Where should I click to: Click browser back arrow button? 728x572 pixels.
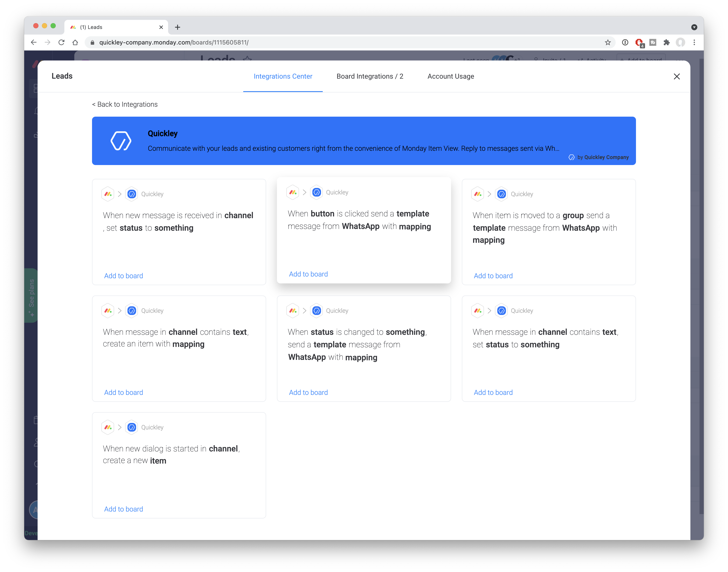click(33, 43)
